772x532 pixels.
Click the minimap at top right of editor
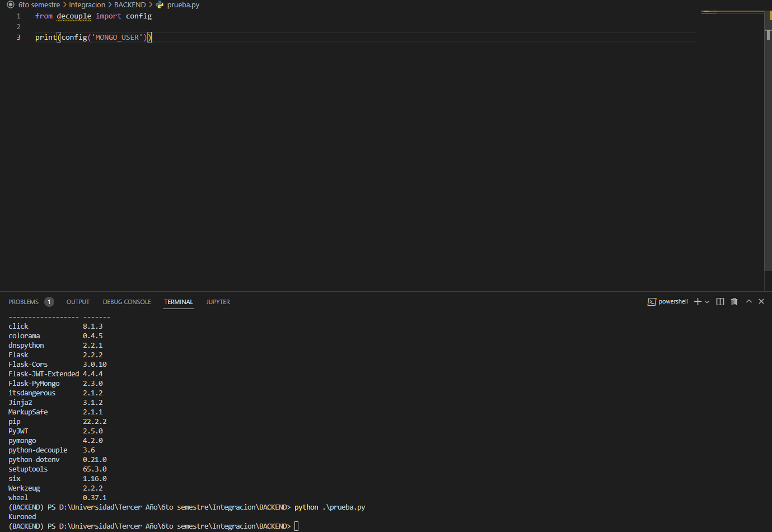tap(732, 12)
